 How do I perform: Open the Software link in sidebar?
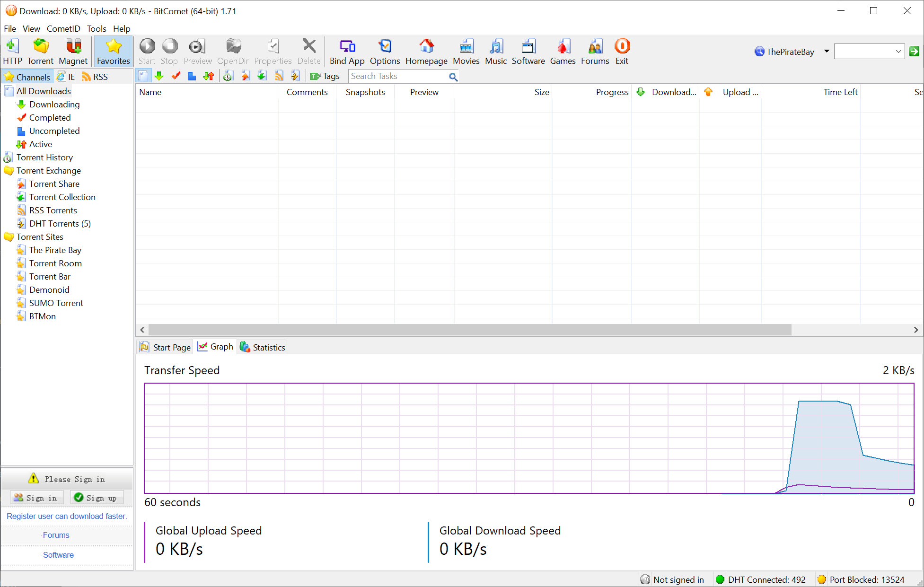coord(58,555)
